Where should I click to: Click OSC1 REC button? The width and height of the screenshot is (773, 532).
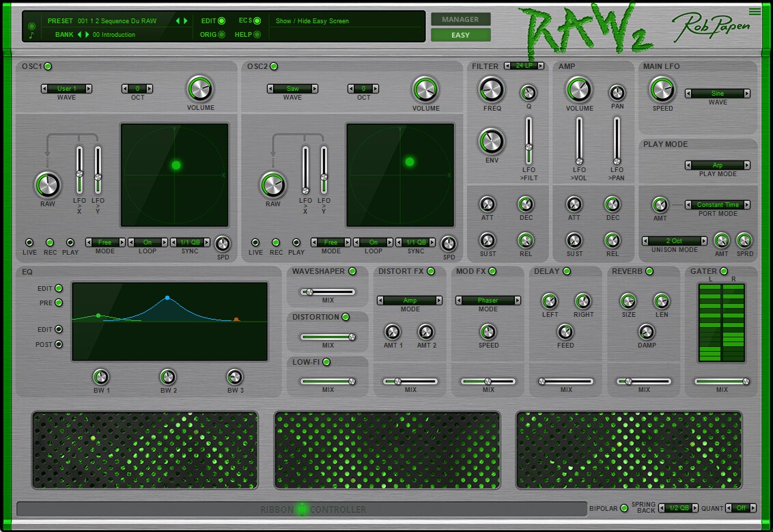click(x=50, y=242)
